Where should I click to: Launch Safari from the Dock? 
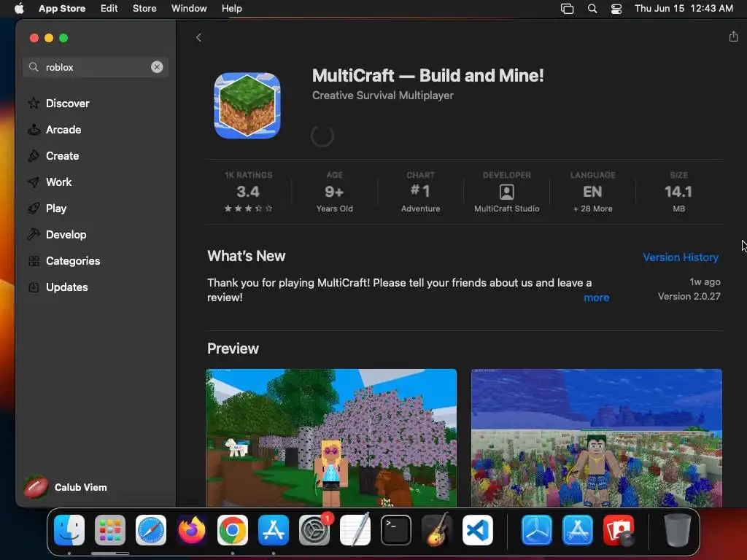[151, 530]
